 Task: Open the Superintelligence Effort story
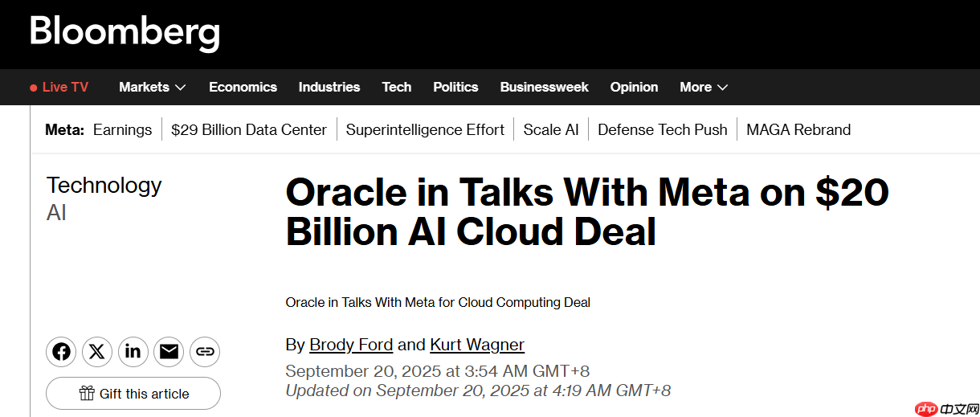point(425,129)
